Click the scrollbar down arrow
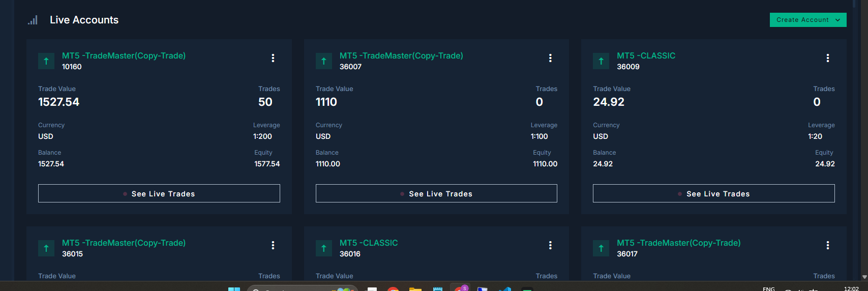The height and width of the screenshot is (291, 868). pyautogui.click(x=864, y=277)
